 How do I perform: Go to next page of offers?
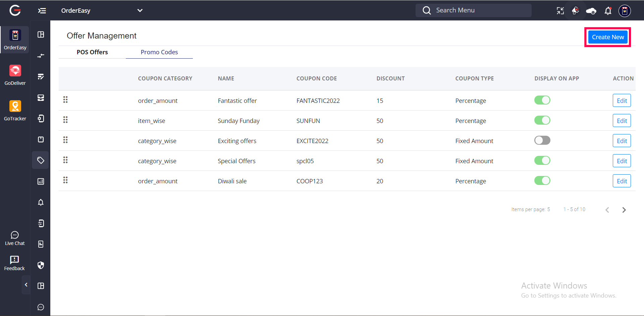coord(624,210)
